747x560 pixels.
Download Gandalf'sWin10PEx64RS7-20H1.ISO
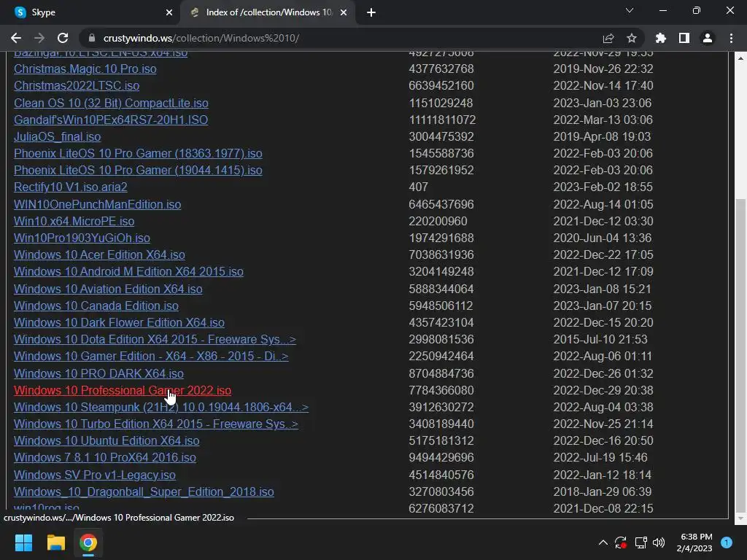(x=111, y=120)
